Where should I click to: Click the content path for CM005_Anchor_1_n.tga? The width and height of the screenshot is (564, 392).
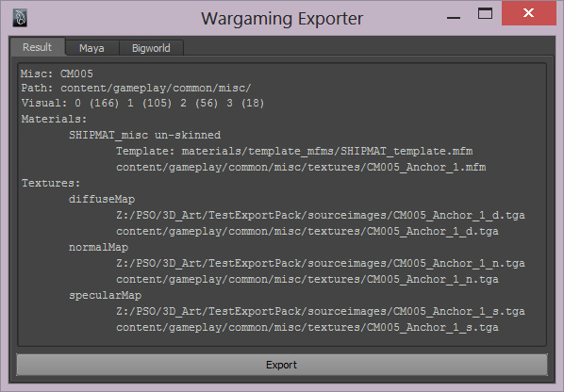(307, 279)
